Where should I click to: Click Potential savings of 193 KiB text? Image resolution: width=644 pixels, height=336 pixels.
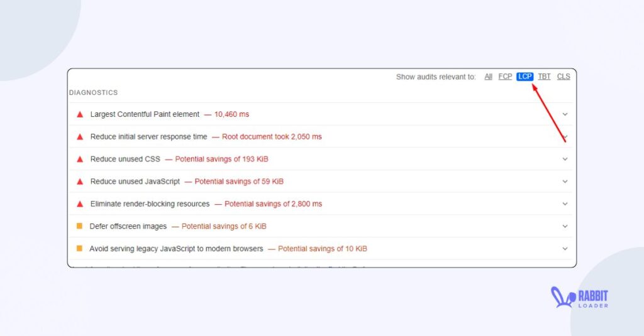[222, 159]
